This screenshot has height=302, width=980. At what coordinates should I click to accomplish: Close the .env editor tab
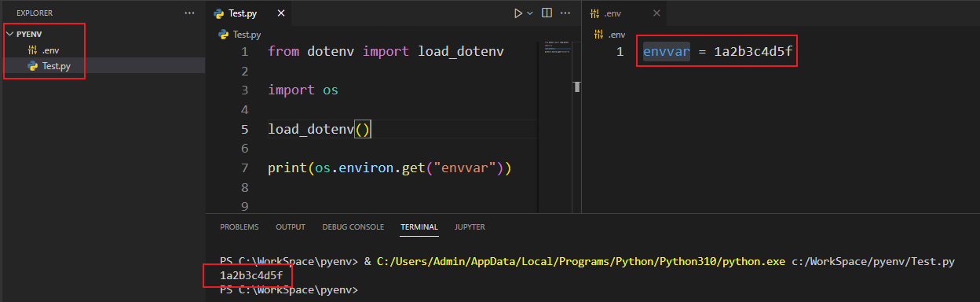point(656,13)
